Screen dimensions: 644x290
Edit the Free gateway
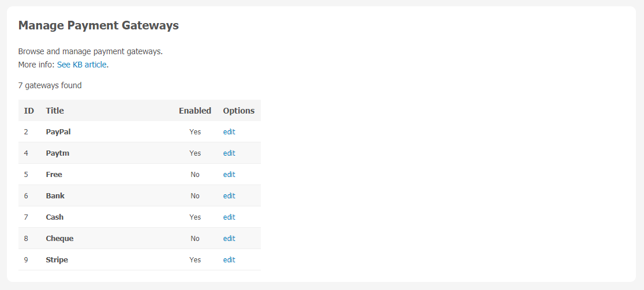pyautogui.click(x=229, y=174)
